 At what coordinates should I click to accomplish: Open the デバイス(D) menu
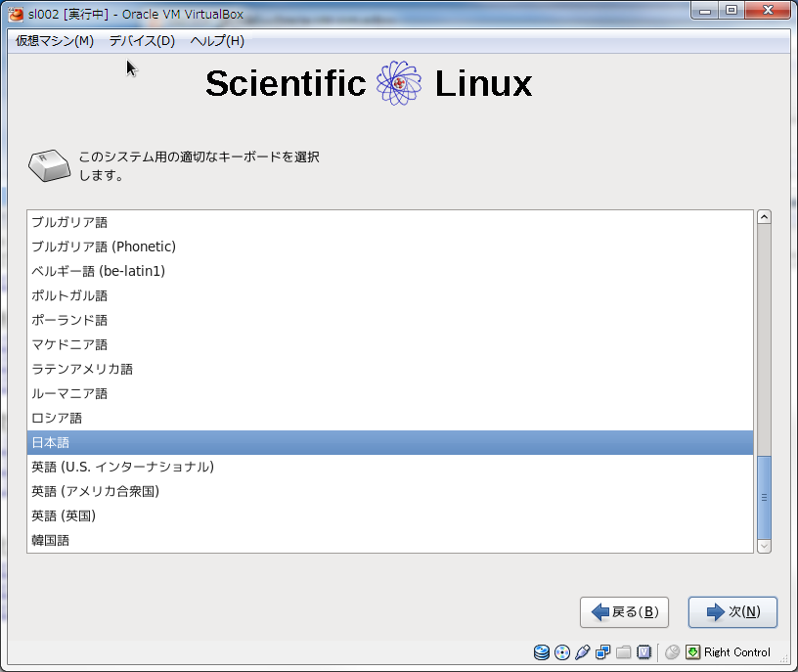point(142,41)
